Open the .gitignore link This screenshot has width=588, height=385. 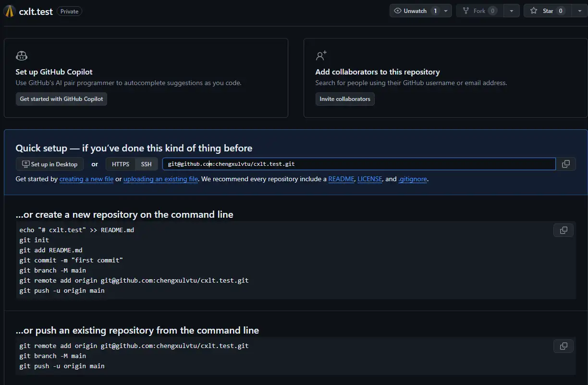click(x=413, y=179)
